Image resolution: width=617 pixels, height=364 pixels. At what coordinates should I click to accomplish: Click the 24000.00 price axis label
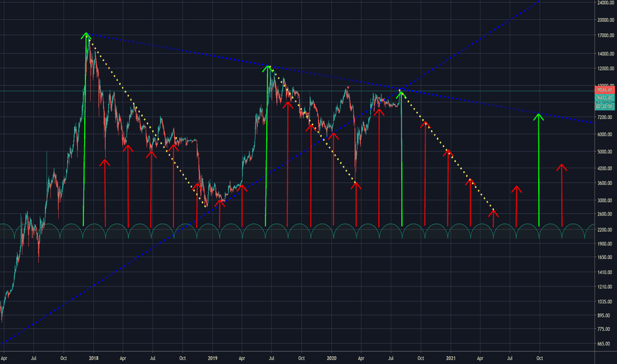(x=606, y=3)
